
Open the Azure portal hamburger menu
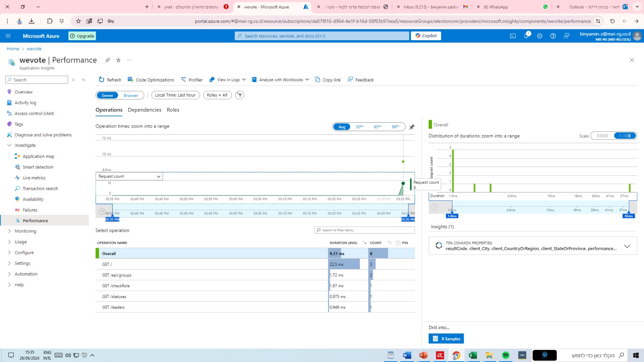pos(8,36)
